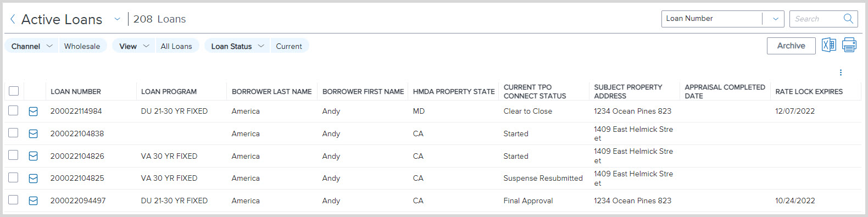Open message icon for loan 200022094497
This screenshot has height=217, width=868.
[x=33, y=201]
